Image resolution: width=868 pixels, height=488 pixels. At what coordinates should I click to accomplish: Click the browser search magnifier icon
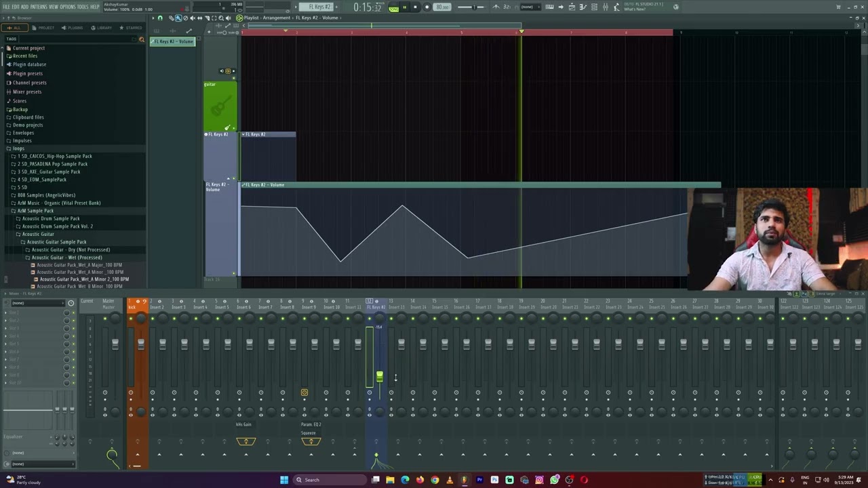click(141, 39)
